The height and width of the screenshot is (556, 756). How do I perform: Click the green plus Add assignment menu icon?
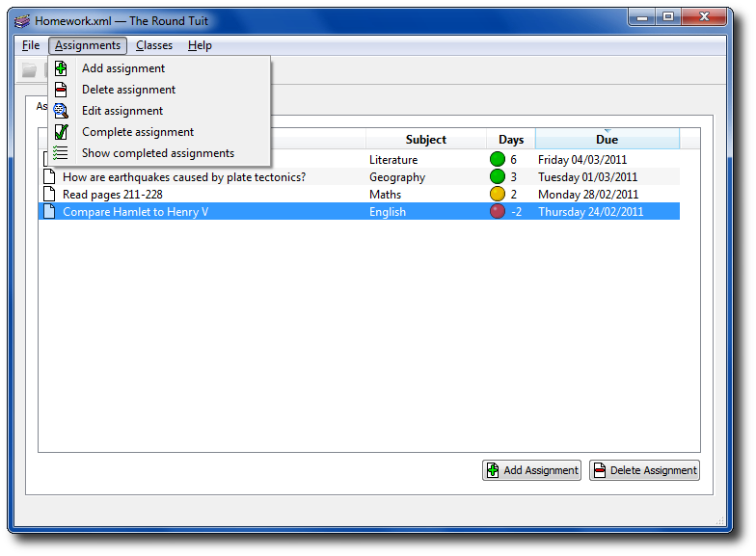pos(61,68)
